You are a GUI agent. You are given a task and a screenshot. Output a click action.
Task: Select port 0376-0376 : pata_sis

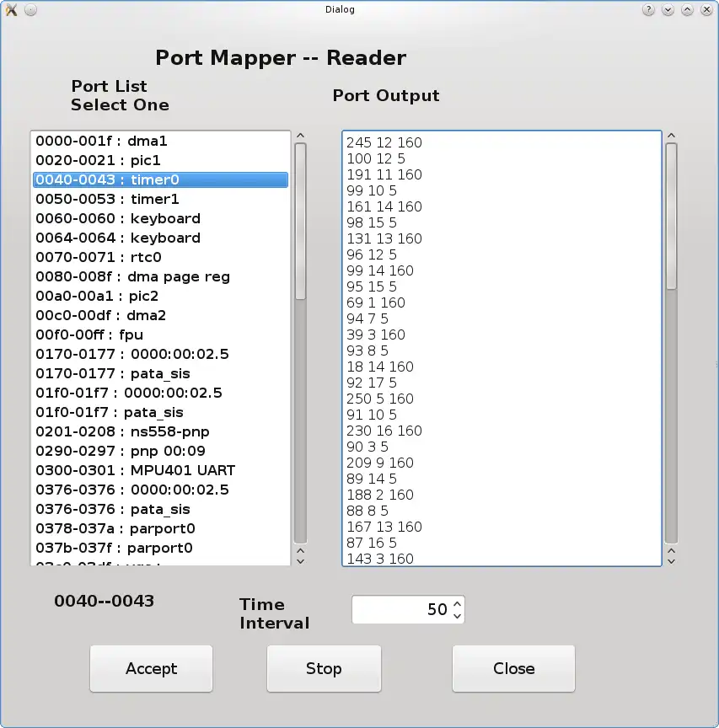(160, 509)
